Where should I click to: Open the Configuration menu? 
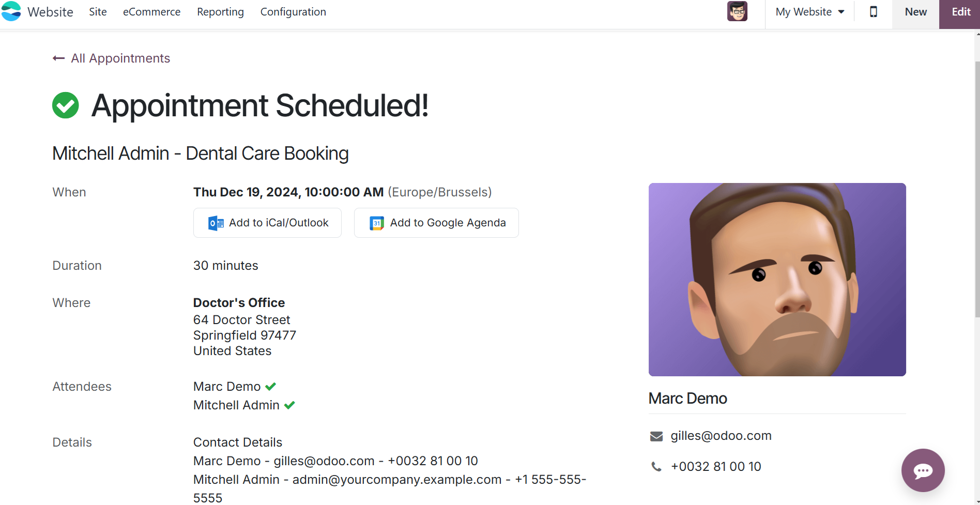[x=293, y=12]
